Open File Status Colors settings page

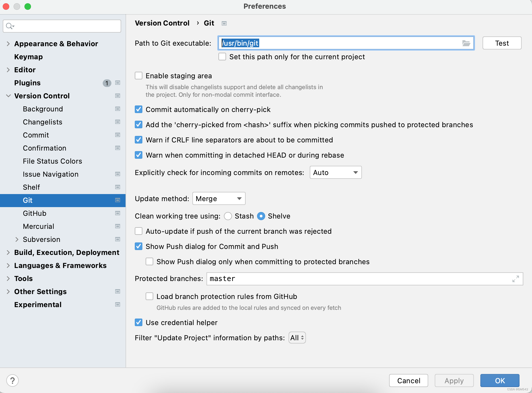click(x=52, y=161)
